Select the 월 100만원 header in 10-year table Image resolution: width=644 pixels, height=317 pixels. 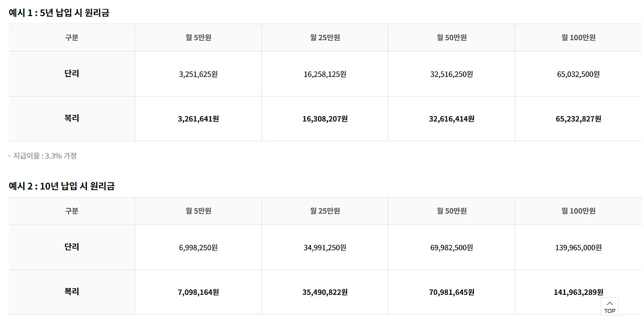tap(579, 211)
